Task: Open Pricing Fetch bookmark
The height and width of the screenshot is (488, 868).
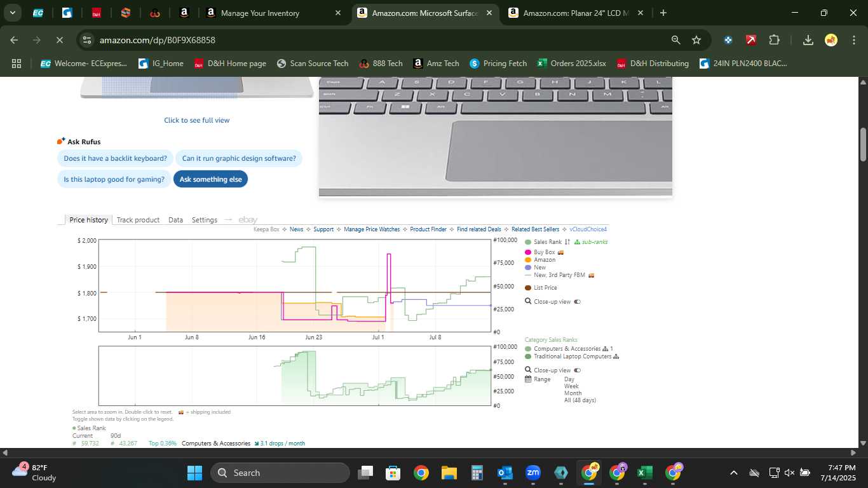Action: click(x=498, y=64)
